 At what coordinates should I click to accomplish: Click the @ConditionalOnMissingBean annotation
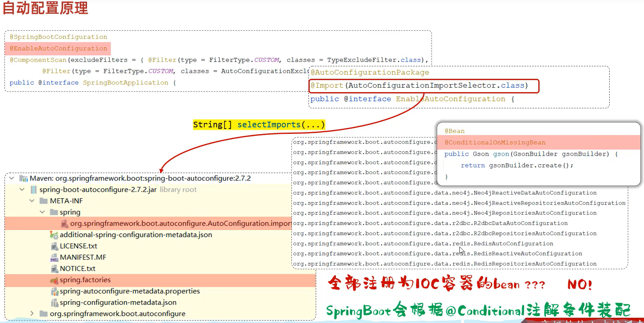(495, 142)
